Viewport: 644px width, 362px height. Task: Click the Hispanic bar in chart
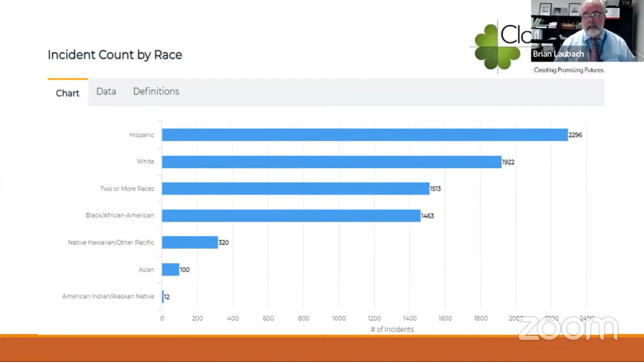click(364, 134)
